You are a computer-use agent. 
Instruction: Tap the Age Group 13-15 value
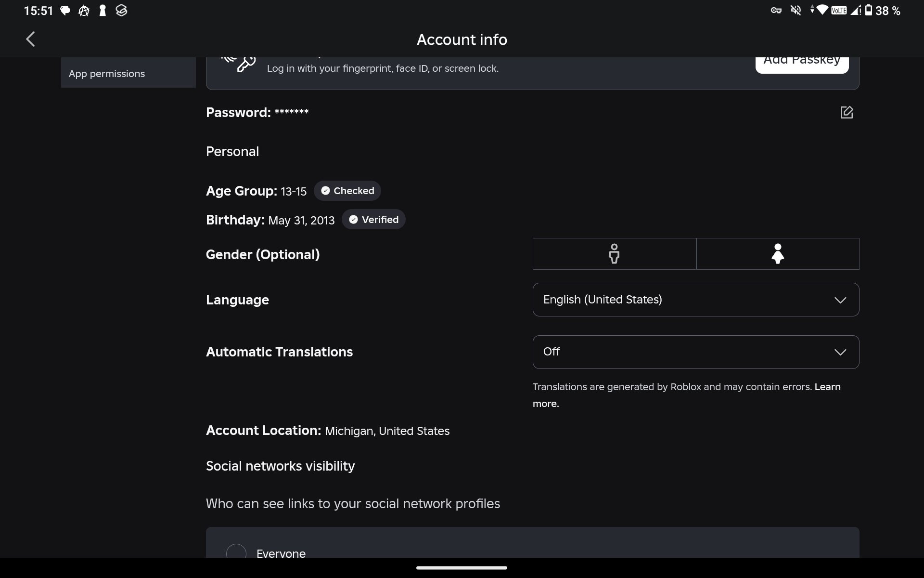[x=294, y=192]
